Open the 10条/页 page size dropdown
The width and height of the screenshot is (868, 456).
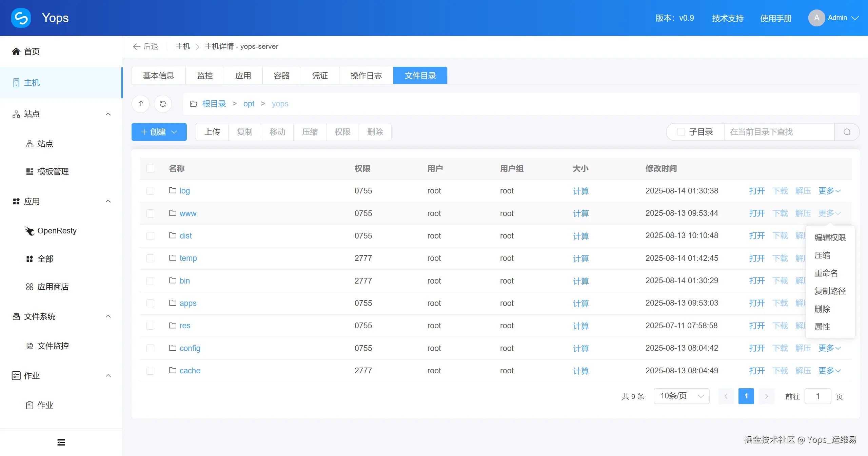[682, 396]
